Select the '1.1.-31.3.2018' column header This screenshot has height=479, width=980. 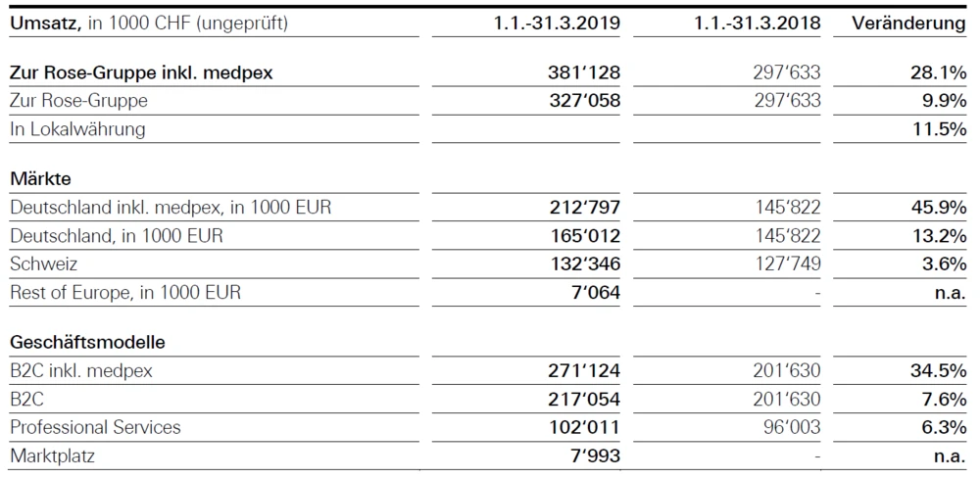(x=757, y=22)
